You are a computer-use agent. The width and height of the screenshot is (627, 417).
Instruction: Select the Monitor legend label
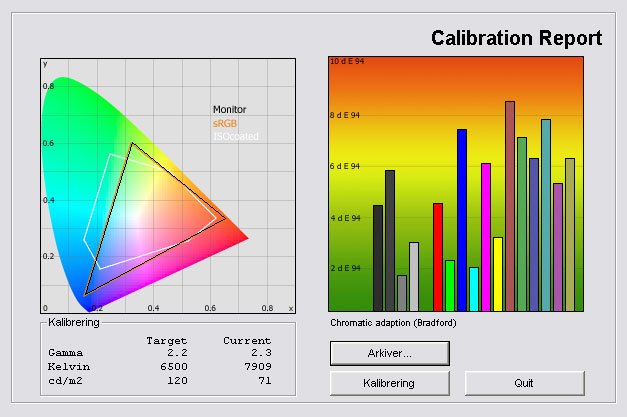pyautogui.click(x=229, y=110)
